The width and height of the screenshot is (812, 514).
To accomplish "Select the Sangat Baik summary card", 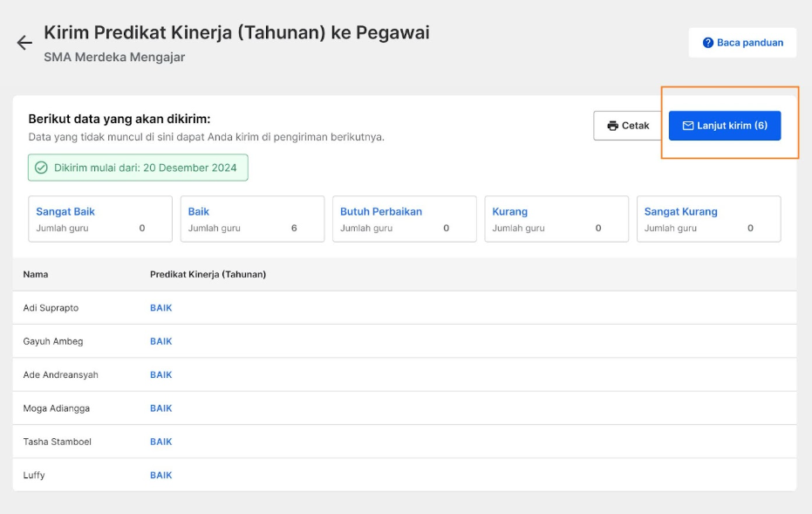I will (100, 219).
